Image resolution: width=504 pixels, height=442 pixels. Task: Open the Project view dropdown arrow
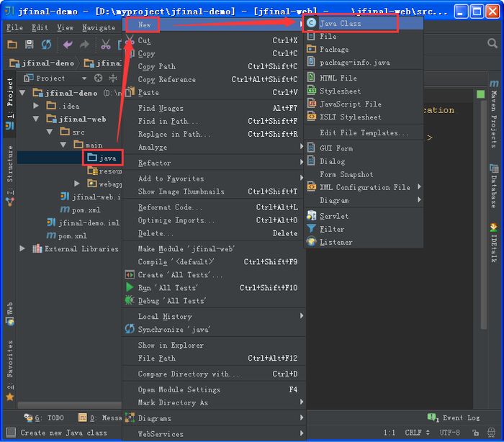coord(84,78)
